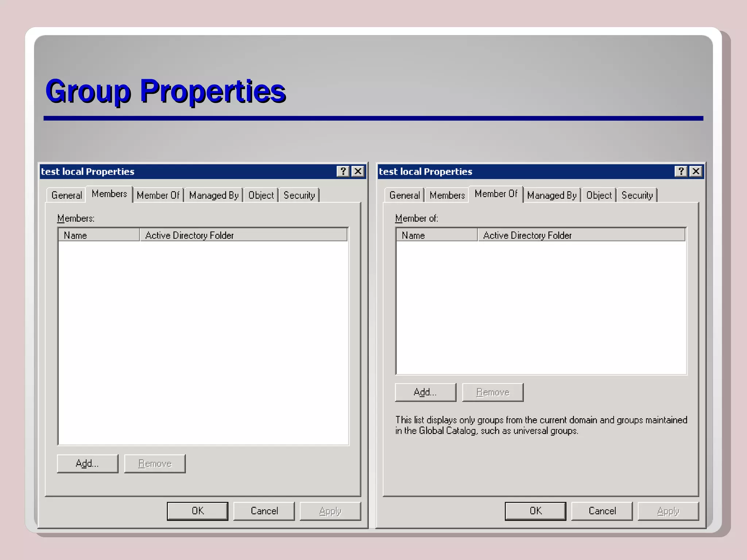Click the 'Members:' label in left dialog
Image resolution: width=747 pixels, height=560 pixels.
(x=76, y=218)
